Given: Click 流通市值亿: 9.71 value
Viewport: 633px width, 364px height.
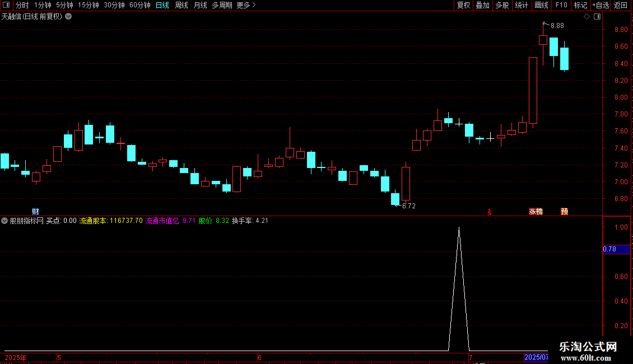Looking at the screenshot, I should (170, 221).
